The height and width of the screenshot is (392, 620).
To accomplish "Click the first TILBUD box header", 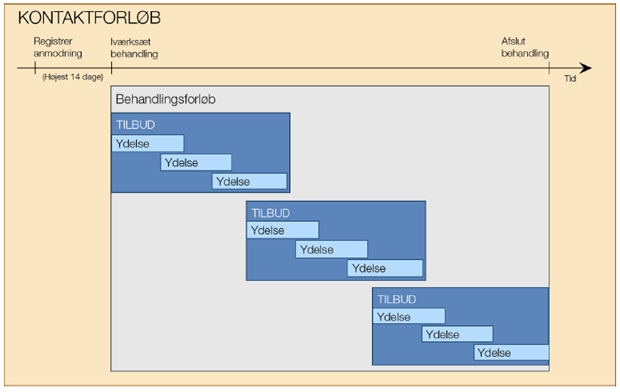I will tap(135, 125).
